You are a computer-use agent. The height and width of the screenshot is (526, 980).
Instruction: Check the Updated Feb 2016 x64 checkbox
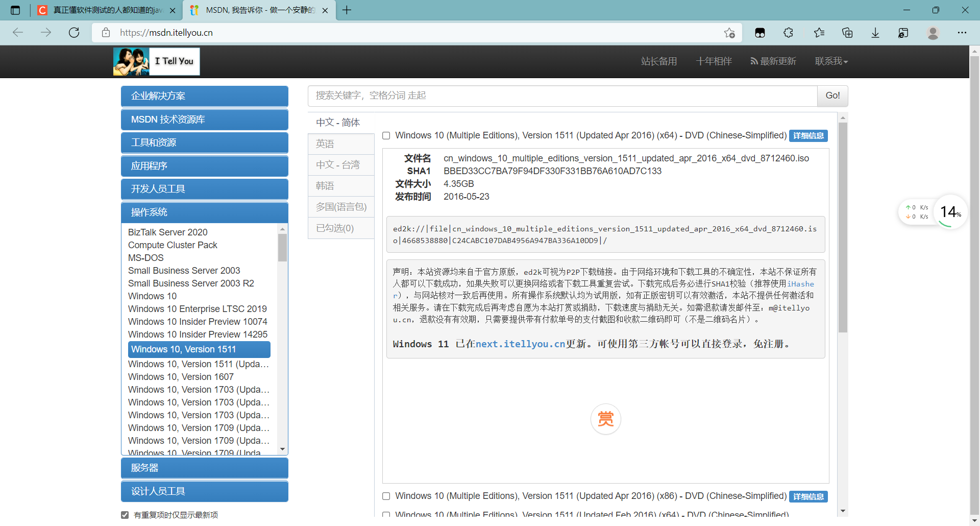point(386,514)
